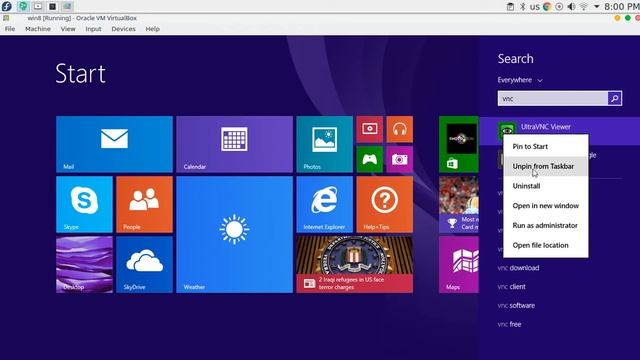Image resolution: width=640 pixels, height=360 pixels.
Task: Launch Internet Explorer tile
Action: 324,204
